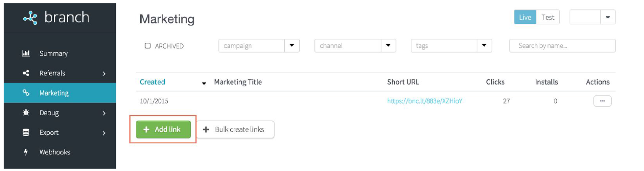The width and height of the screenshot is (644, 171).
Task: Select the Marketing menu item
Action: coord(60,93)
